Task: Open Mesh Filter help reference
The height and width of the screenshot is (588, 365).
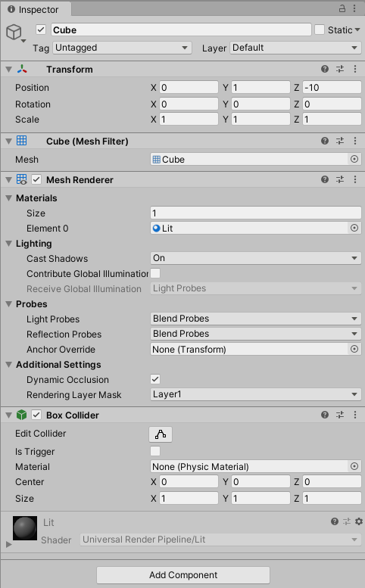Action: [325, 141]
